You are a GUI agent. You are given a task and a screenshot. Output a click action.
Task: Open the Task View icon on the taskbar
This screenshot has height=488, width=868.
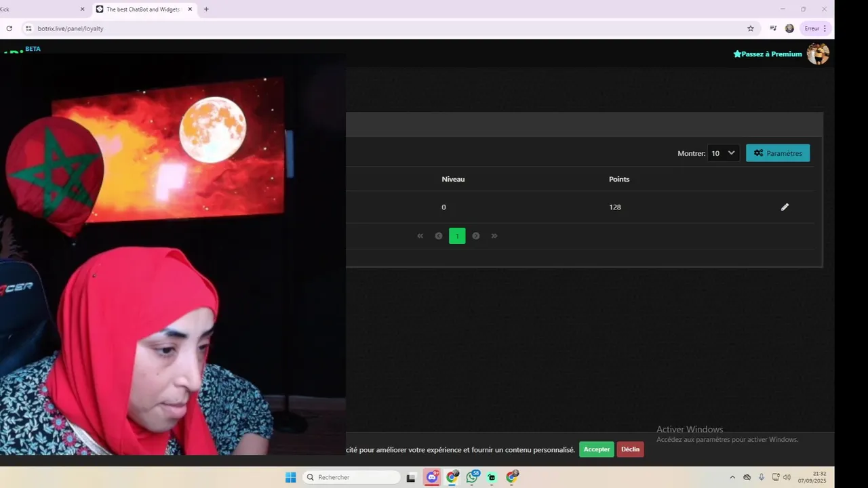[x=411, y=477]
